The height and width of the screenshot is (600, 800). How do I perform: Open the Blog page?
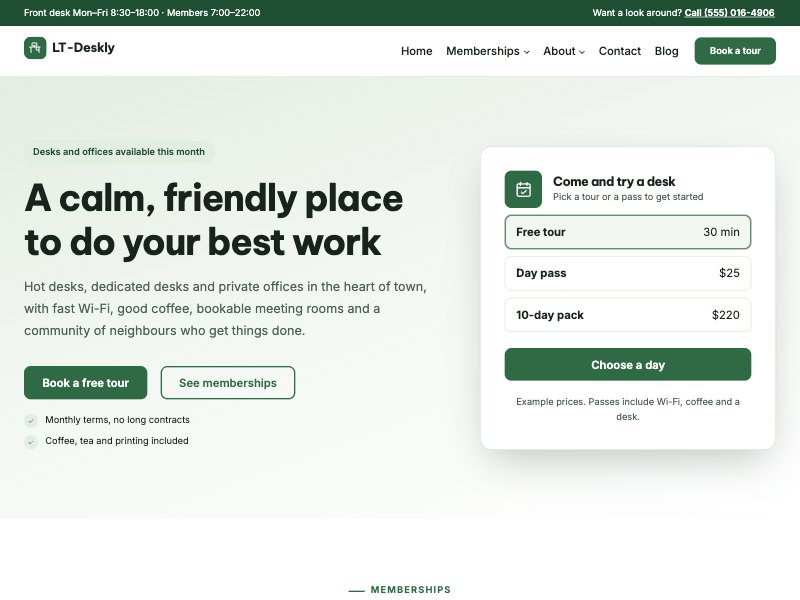(666, 51)
